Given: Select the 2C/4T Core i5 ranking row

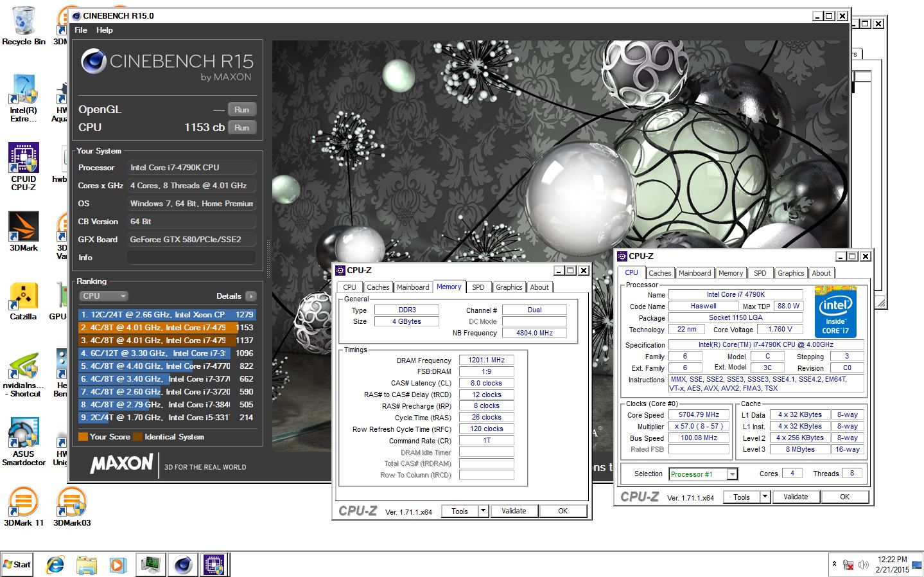Looking at the screenshot, I should coord(167,417).
